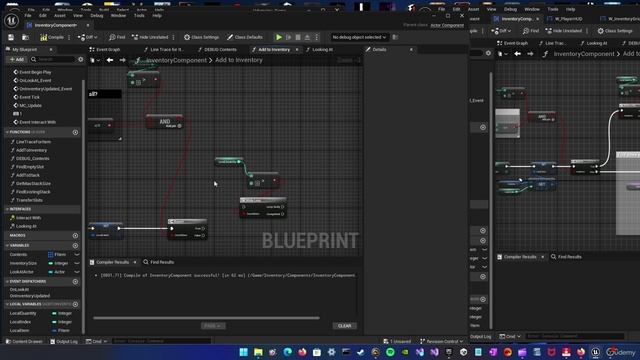Focus the My Blueprint search field
The image size is (640, 360).
coord(52,60)
